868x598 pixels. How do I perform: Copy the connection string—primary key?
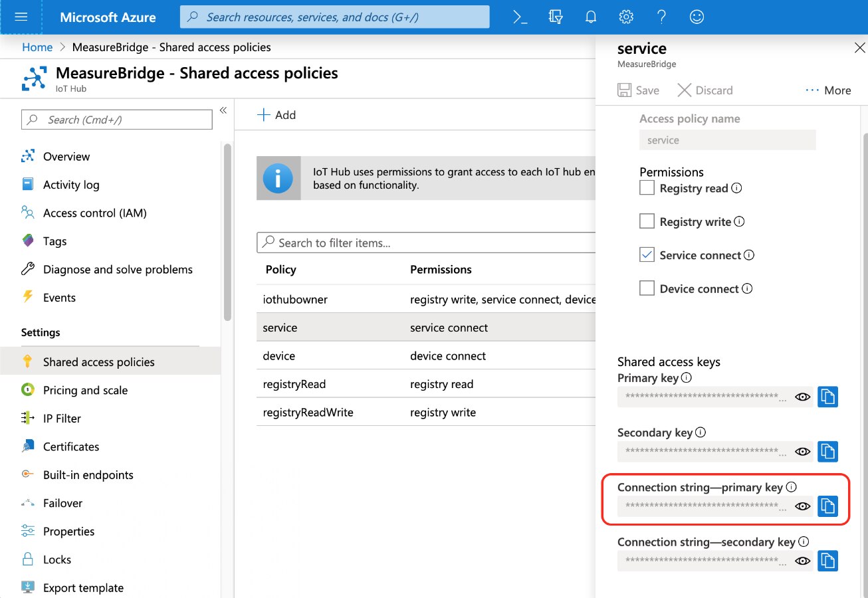827,506
